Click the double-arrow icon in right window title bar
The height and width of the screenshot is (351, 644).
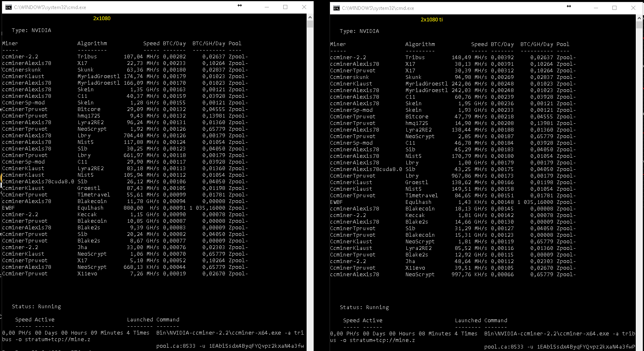coord(569,7)
